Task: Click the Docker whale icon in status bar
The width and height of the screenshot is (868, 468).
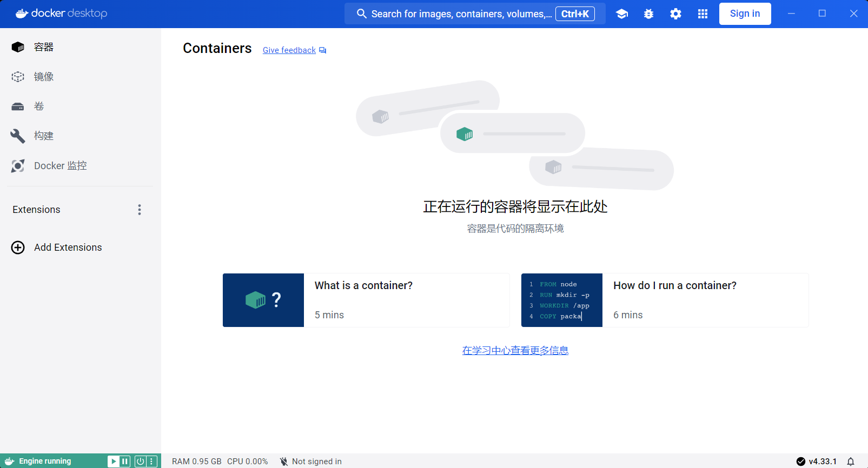Action: pos(9,462)
